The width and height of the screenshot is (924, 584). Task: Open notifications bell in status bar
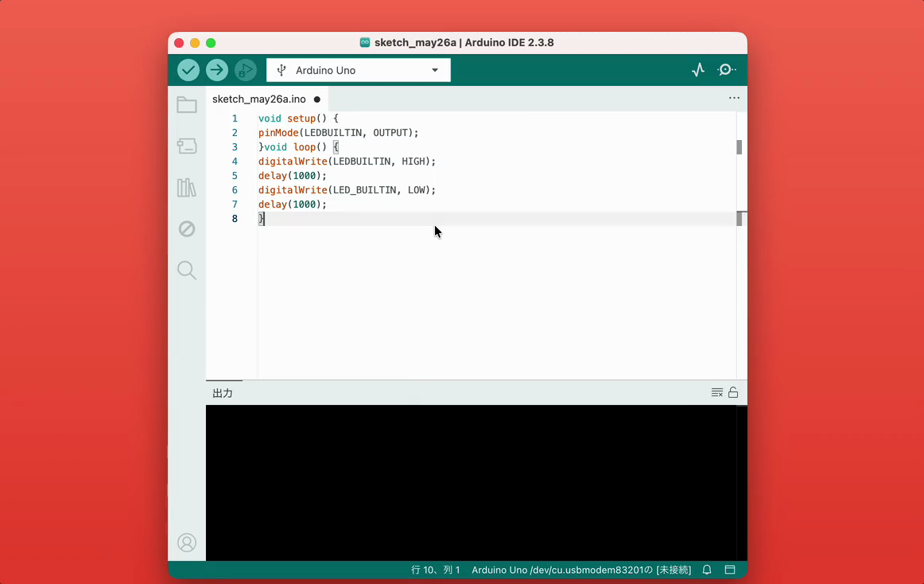pyautogui.click(x=707, y=570)
